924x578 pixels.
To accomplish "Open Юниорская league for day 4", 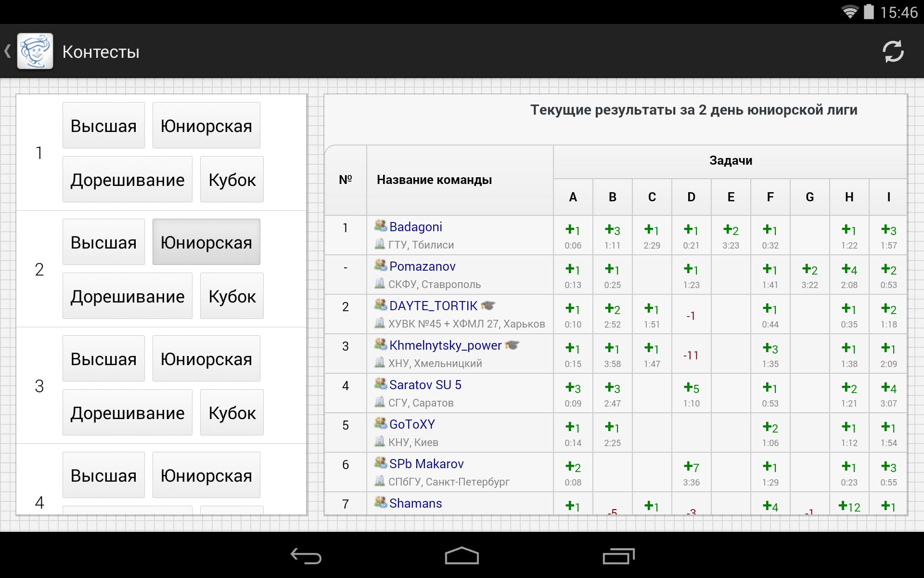I will (x=206, y=475).
